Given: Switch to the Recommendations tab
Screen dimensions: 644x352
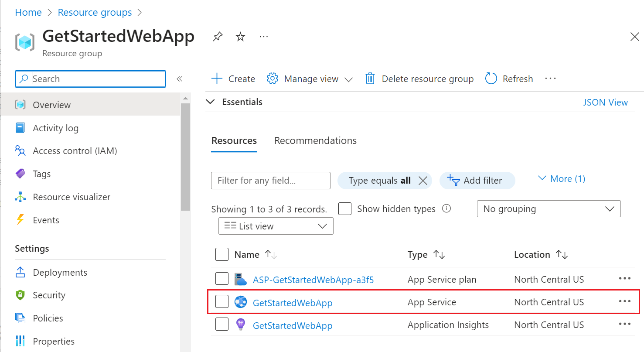Looking at the screenshot, I should (x=315, y=140).
